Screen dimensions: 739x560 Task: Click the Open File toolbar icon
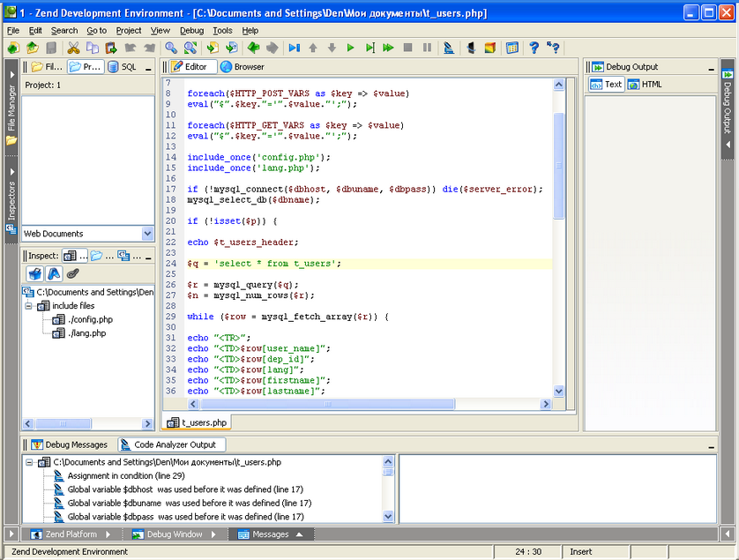(x=32, y=48)
